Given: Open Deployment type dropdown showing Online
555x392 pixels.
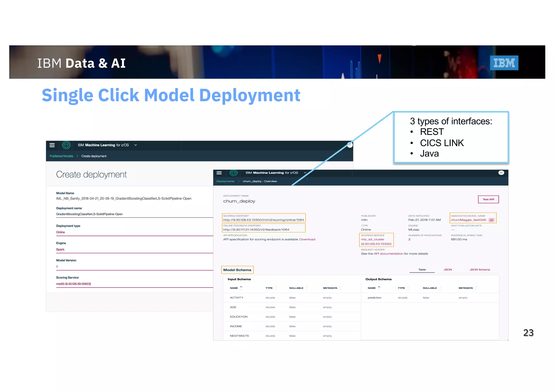Looking at the screenshot, I should tap(134, 232).
